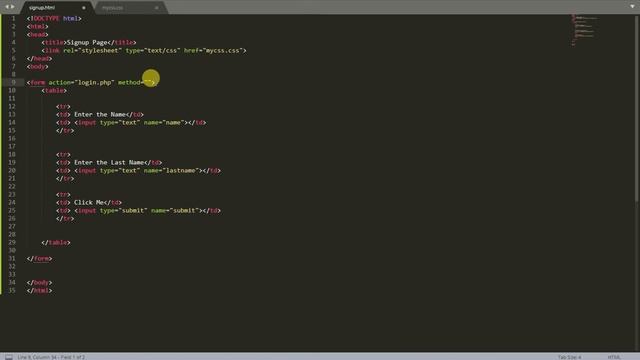Click the type="submit" attribute
The width and height of the screenshot is (640, 360).
coord(124,211)
